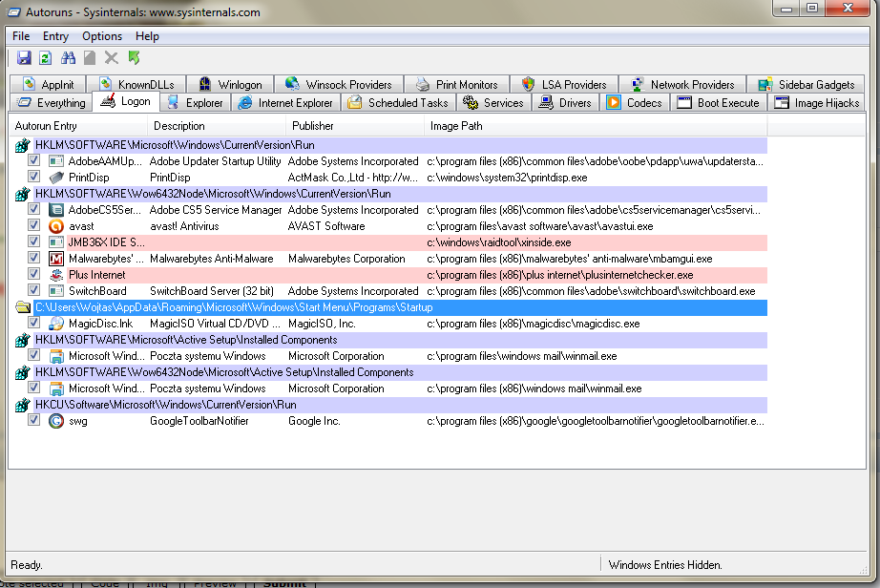Open the File menu
880x588 pixels.
21,36
